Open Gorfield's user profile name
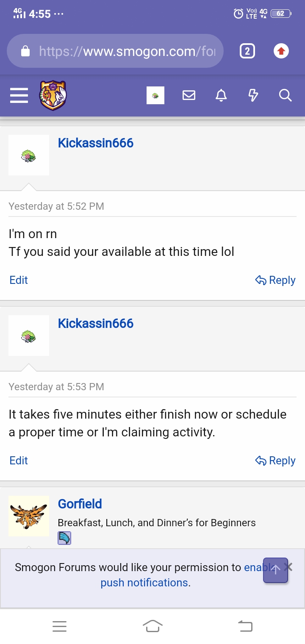Viewport: 305px width, 644px height. 80,504
